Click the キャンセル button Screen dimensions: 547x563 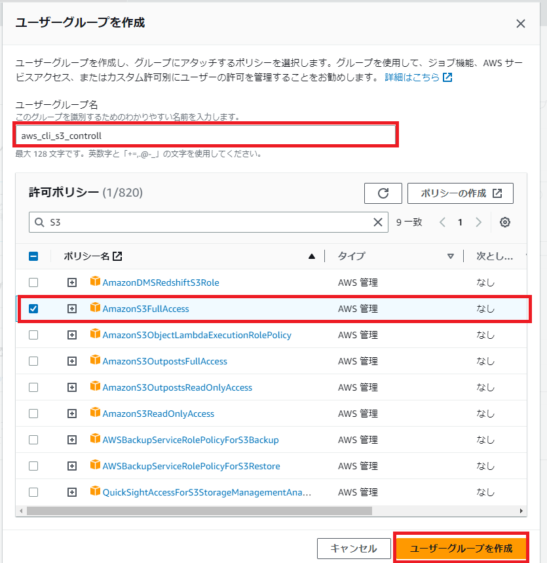(x=354, y=548)
